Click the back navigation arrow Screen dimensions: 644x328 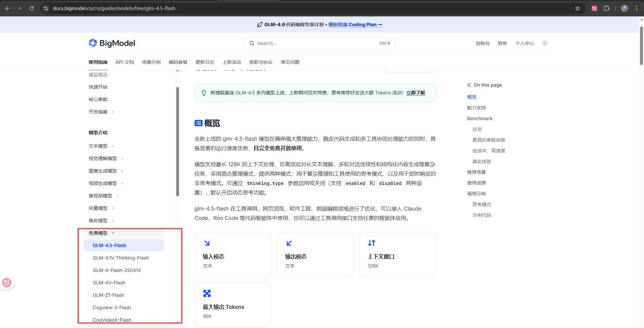[7, 8]
